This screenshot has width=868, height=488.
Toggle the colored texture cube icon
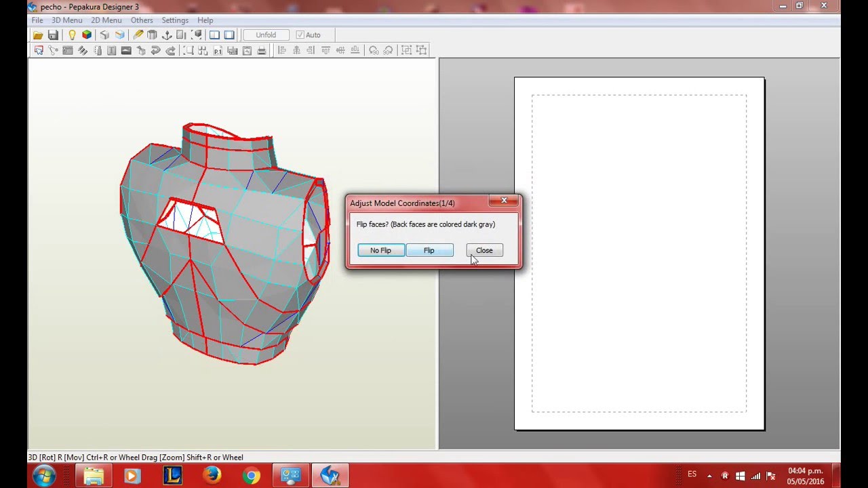coord(87,35)
